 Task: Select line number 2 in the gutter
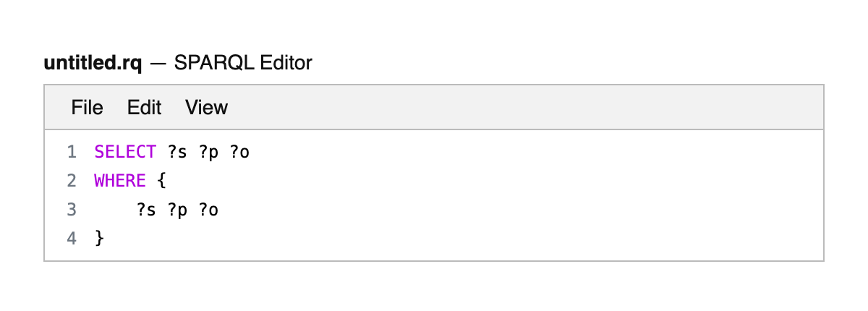tap(71, 181)
